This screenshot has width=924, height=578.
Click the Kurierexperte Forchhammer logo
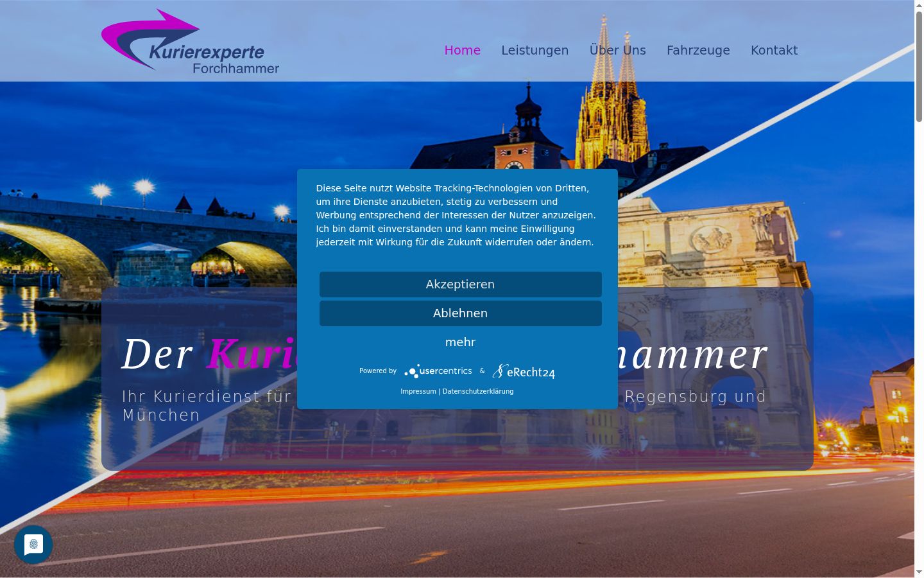pyautogui.click(x=191, y=42)
